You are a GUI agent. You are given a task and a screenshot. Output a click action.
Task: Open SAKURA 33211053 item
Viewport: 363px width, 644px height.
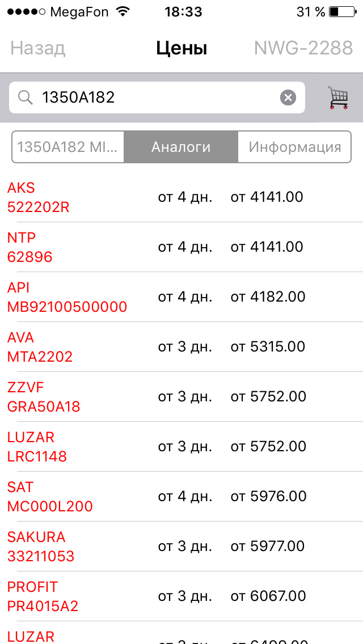click(x=181, y=546)
